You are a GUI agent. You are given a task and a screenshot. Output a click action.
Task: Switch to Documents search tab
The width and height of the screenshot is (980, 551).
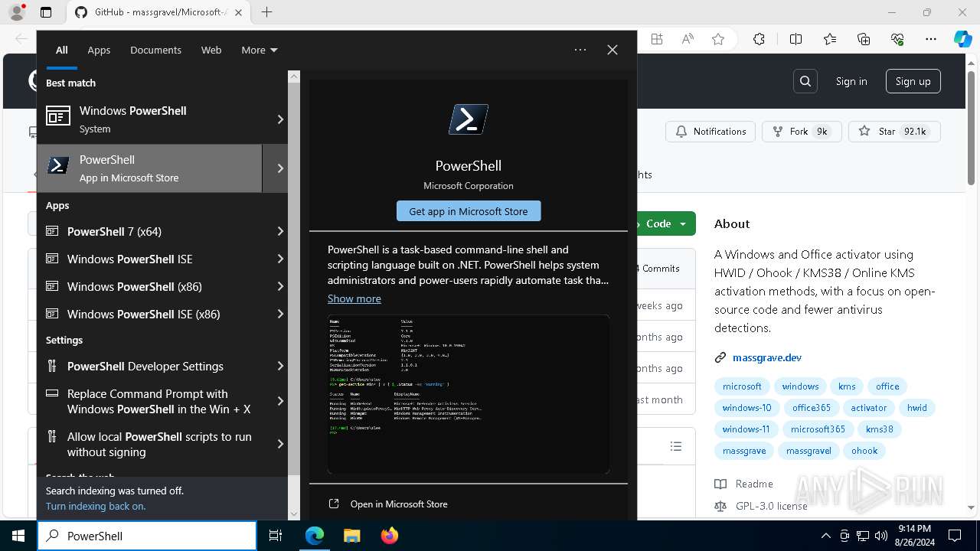pyautogui.click(x=155, y=50)
